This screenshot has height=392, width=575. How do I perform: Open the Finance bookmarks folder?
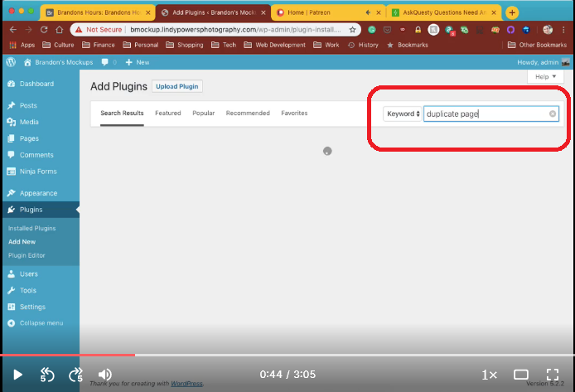(x=99, y=45)
